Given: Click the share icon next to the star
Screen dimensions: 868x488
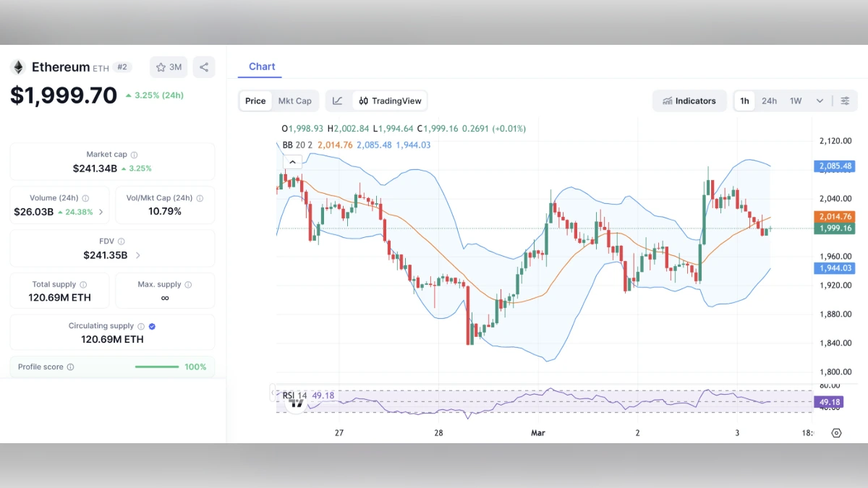Looking at the screenshot, I should click(x=203, y=67).
